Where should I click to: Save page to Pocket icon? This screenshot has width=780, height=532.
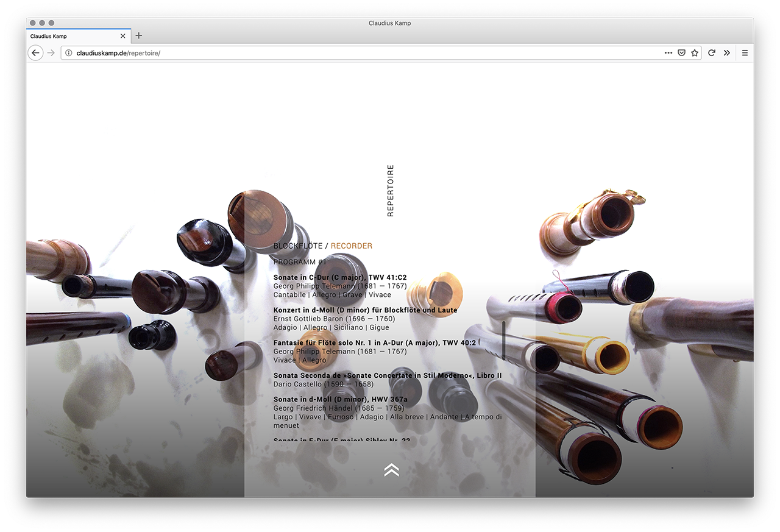click(x=681, y=53)
